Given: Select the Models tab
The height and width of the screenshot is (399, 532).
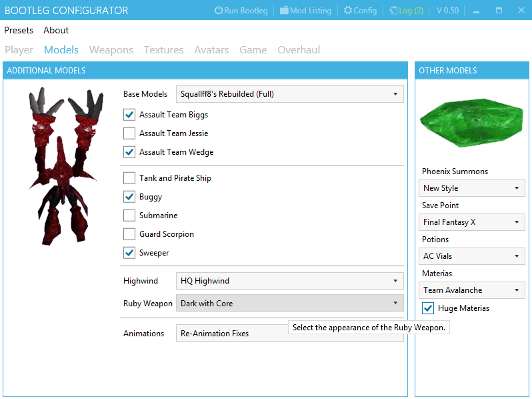Looking at the screenshot, I should [61, 50].
